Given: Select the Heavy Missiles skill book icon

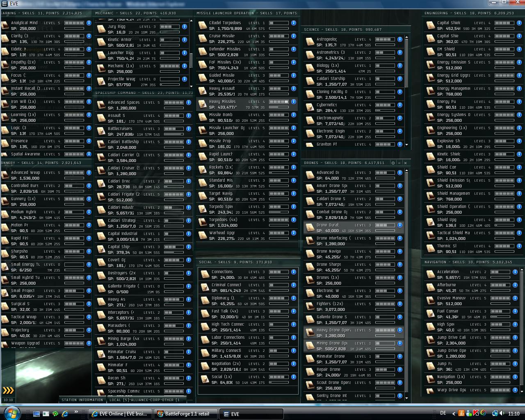Looking at the screenshot, I should pyautogui.click(x=202, y=104).
